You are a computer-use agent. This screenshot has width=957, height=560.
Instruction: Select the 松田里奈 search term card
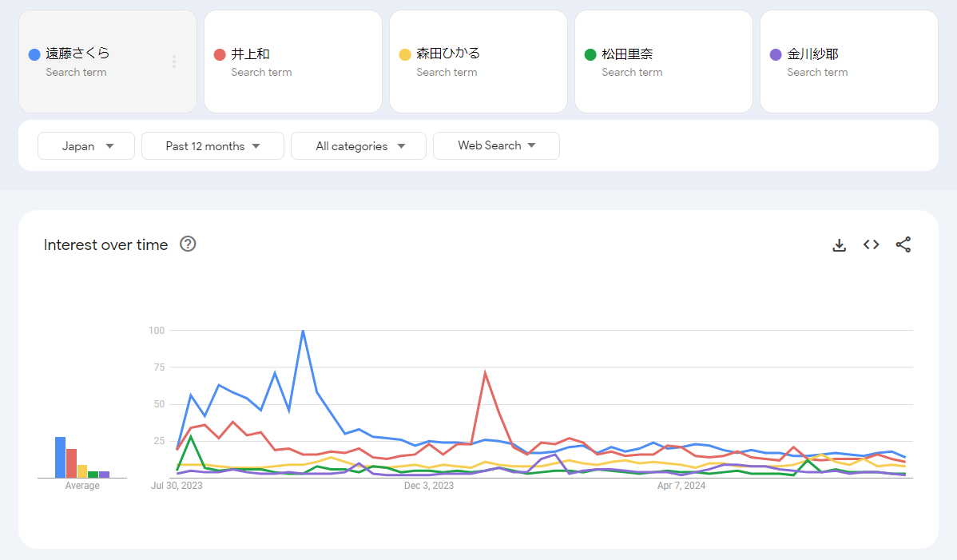663,62
